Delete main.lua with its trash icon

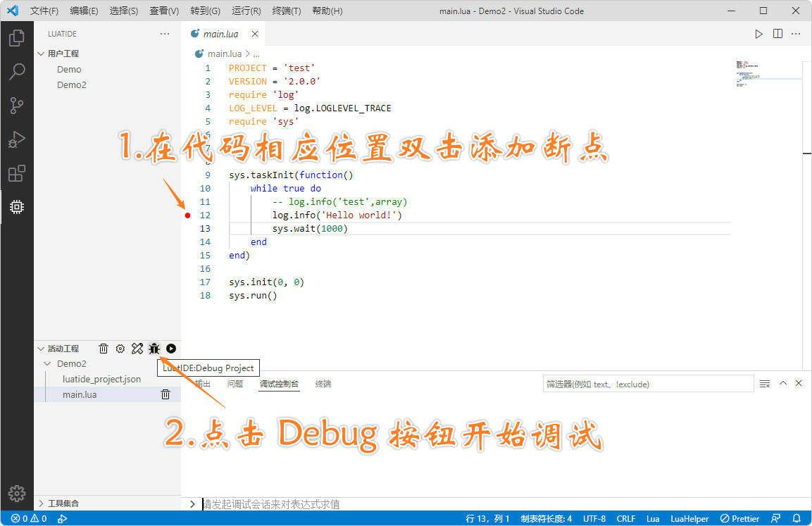click(x=165, y=394)
